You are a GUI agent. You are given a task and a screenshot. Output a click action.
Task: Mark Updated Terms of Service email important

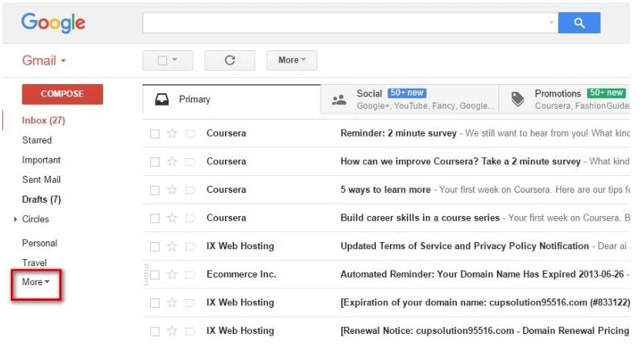(x=190, y=247)
